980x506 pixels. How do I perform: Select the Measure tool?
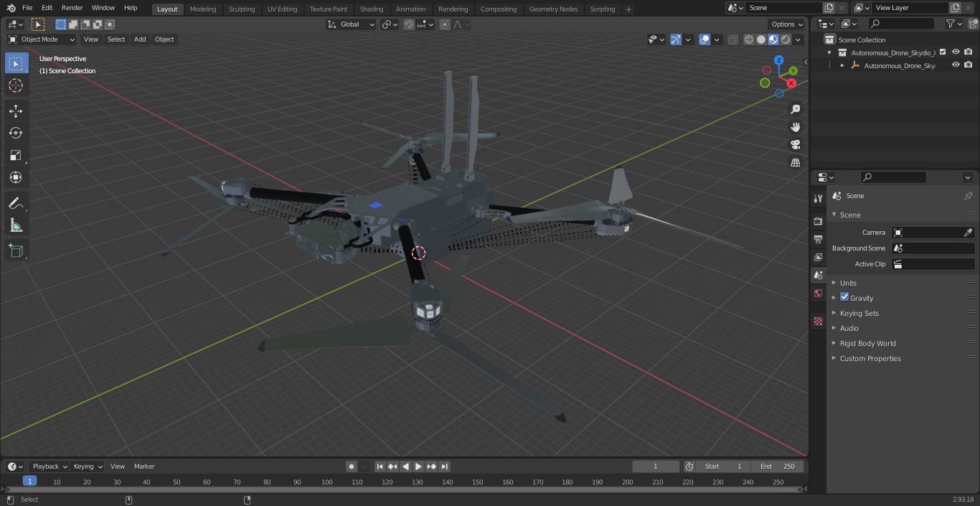[x=16, y=226]
